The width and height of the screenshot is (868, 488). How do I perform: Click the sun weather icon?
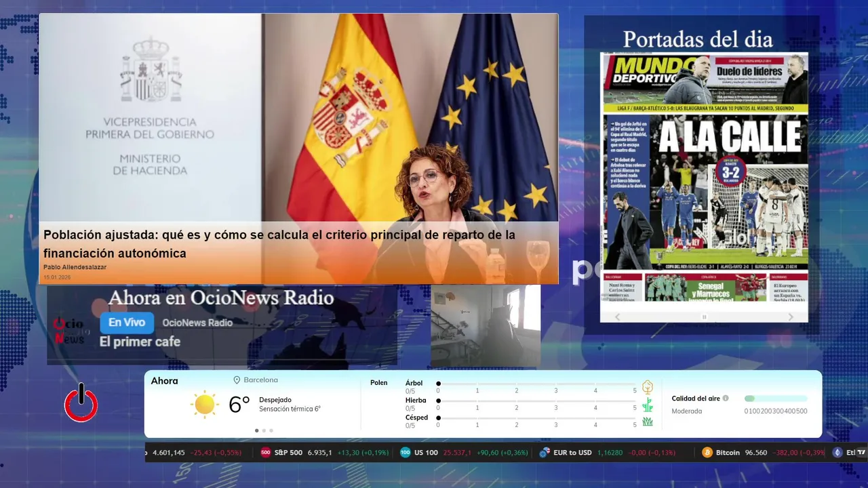click(x=204, y=405)
